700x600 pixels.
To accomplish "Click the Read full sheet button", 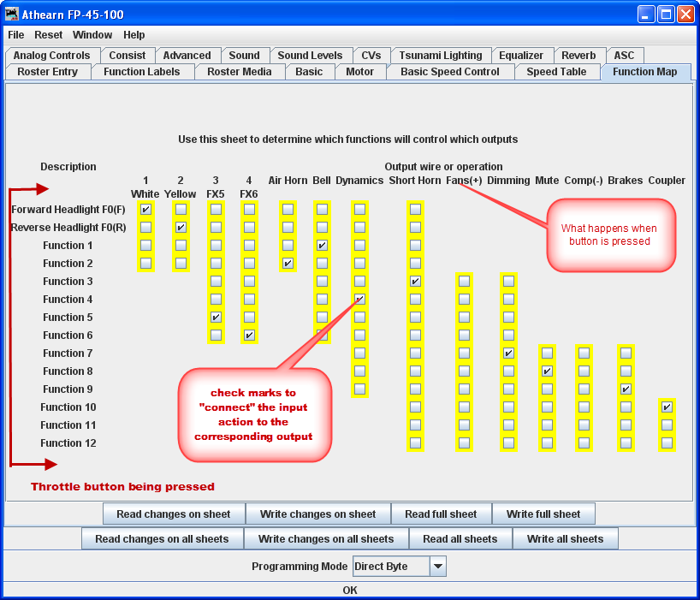I will (x=442, y=514).
